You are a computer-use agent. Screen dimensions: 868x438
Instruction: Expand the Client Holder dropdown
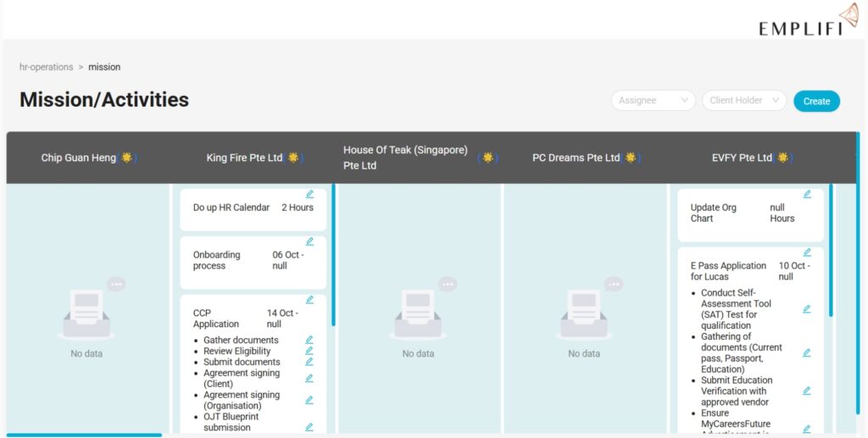coord(743,101)
